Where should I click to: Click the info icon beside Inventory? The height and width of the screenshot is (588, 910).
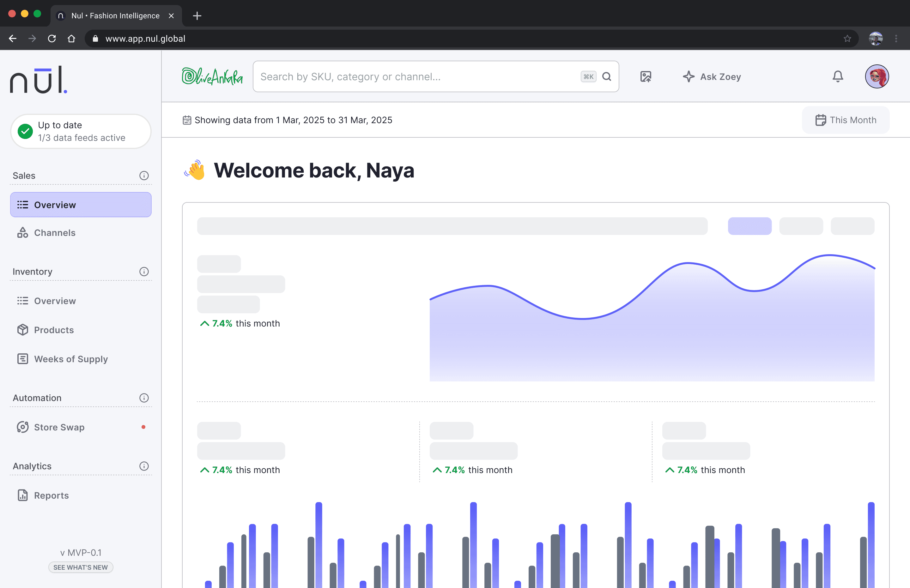point(144,272)
